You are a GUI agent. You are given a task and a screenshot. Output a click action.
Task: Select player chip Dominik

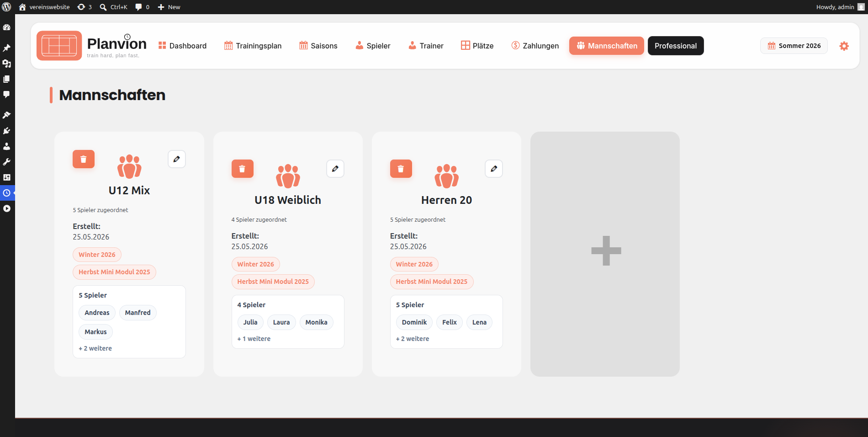(x=414, y=322)
